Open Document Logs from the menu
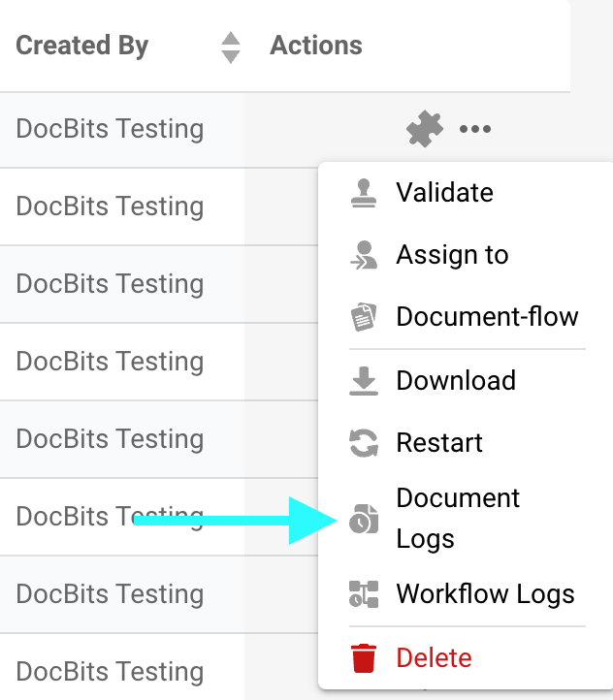 pos(458,519)
